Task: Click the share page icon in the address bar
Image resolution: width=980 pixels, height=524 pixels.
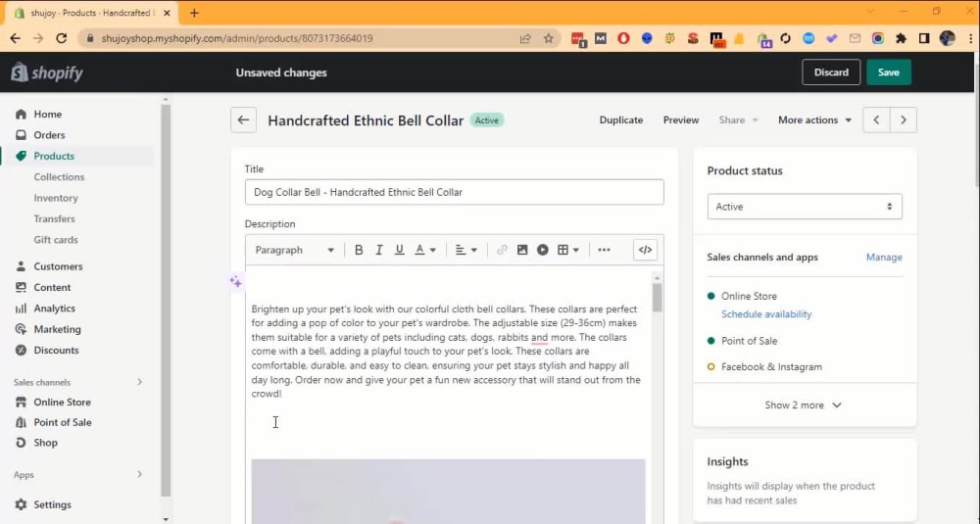Action: pos(525,38)
